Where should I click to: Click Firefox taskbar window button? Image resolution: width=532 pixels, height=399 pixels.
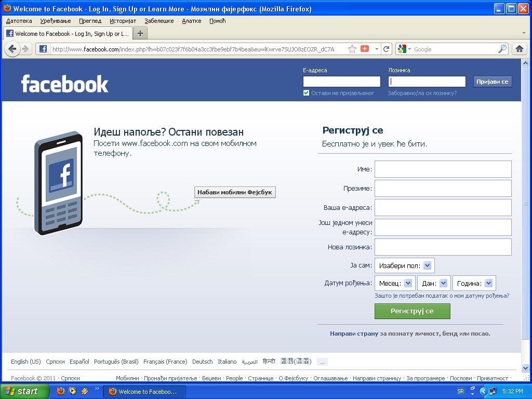(x=144, y=392)
